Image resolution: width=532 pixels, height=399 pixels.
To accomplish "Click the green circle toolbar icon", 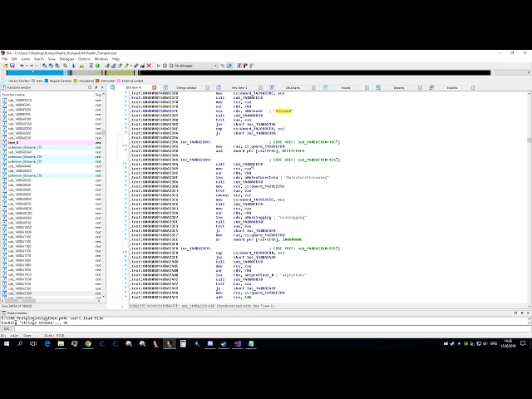I will click(97, 66).
